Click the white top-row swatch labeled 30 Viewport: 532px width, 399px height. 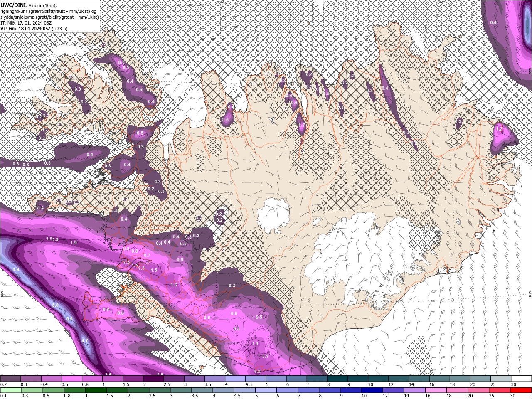(522, 379)
